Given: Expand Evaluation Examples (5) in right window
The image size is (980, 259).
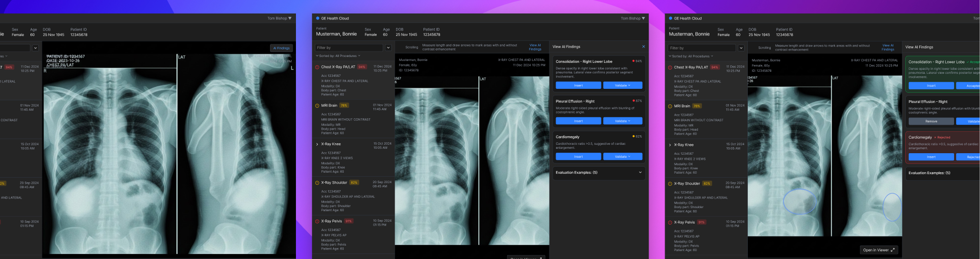Looking at the screenshot, I should pyautogui.click(x=942, y=173).
